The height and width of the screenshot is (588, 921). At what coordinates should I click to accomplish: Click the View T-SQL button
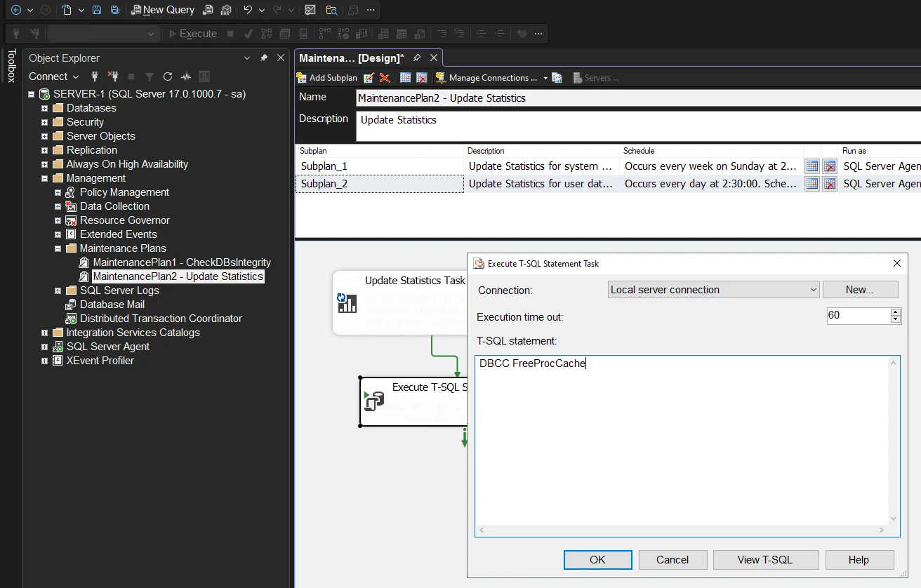pos(765,559)
